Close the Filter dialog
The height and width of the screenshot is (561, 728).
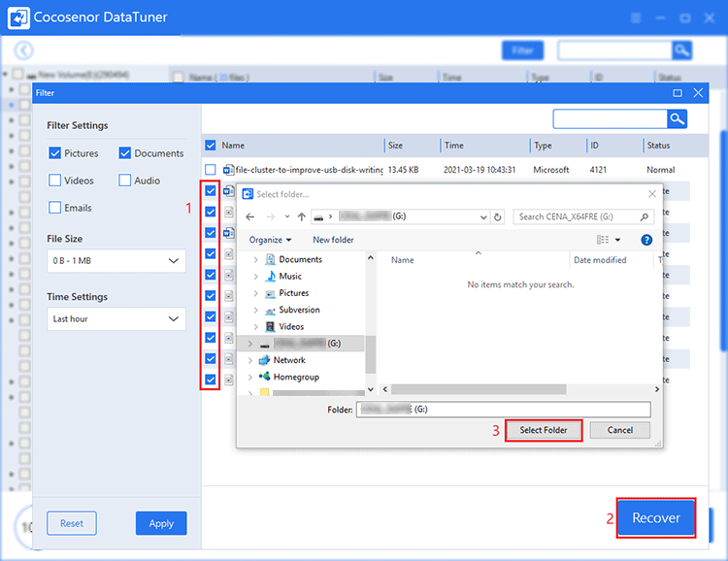pos(698,93)
